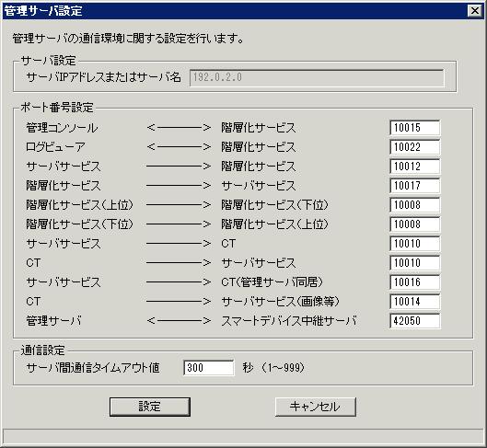The image size is (487, 448).
Task: Edit port for ログビューア to 階層化サービス
Action: [x=414, y=147]
